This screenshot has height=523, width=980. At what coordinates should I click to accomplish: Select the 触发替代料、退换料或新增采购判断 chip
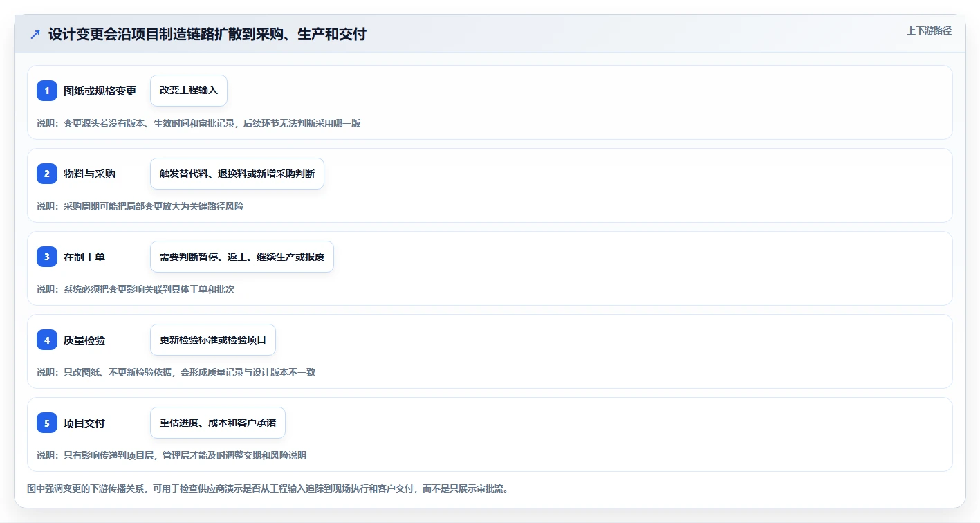(237, 174)
